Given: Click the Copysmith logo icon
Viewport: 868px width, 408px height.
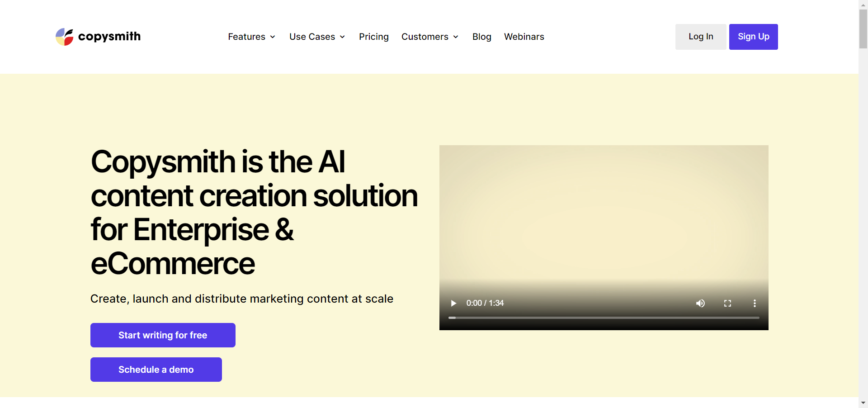Looking at the screenshot, I should pos(64,37).
